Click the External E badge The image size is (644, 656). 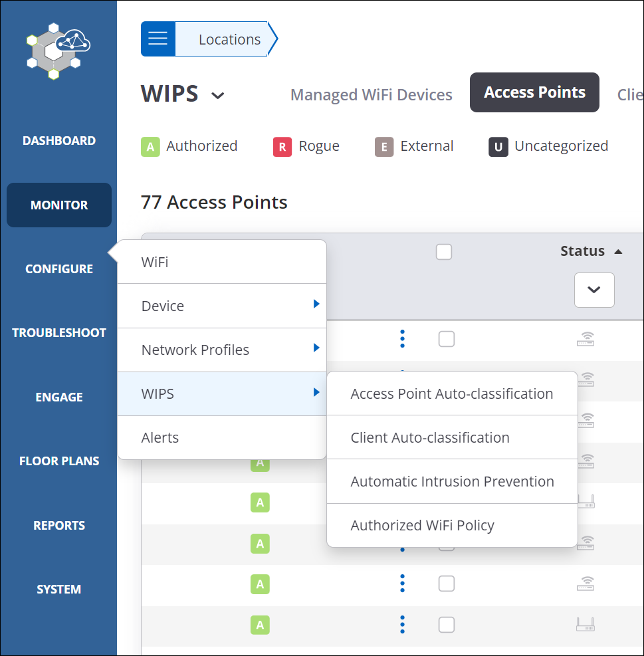tap(384, 147)
